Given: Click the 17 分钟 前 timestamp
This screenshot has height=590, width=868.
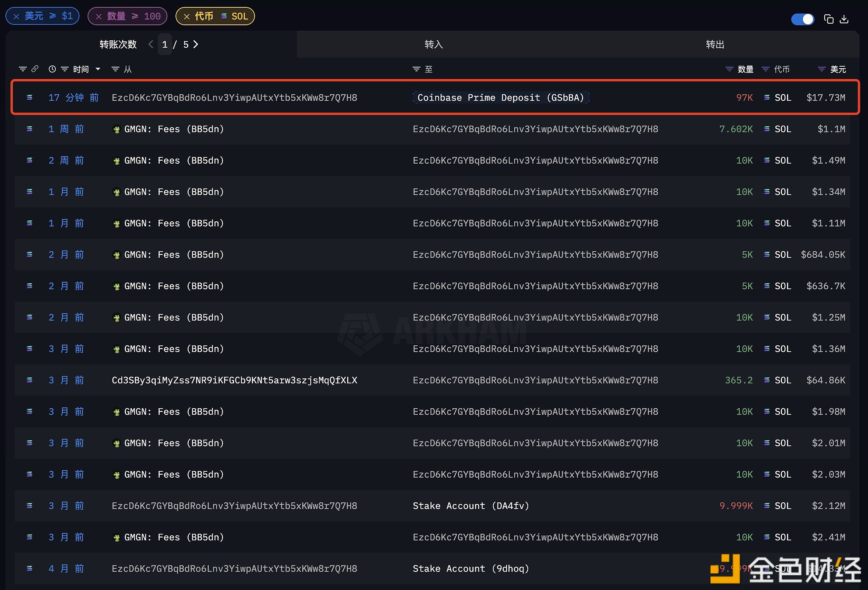Looking at the screenshot, I should (74, 98).
